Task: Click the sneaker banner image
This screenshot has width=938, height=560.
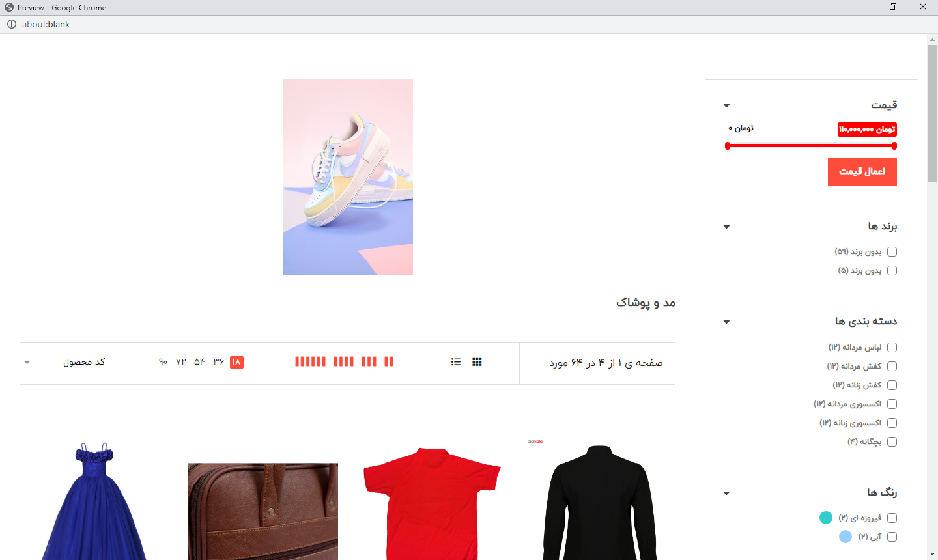Action: [x=348, y=177]
